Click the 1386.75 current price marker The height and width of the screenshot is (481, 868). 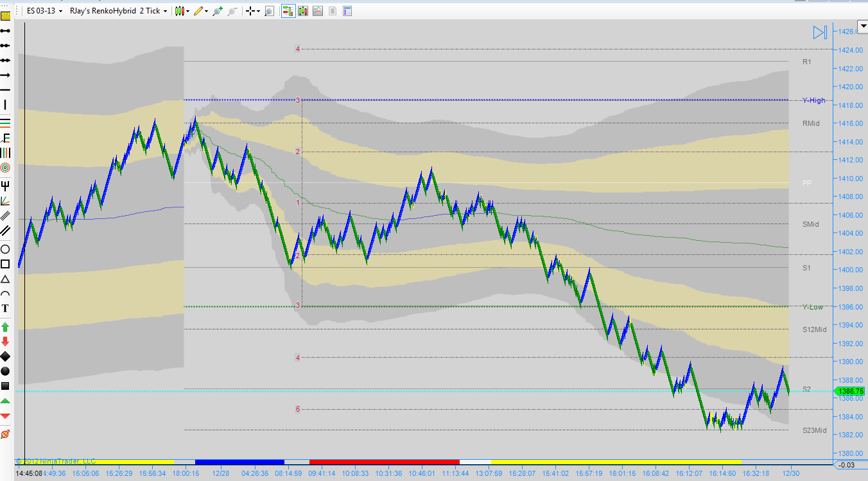point(849,390)
